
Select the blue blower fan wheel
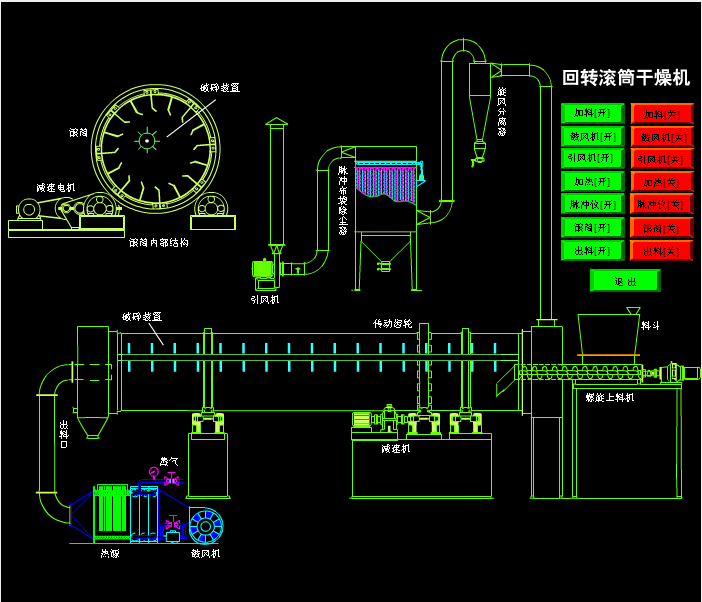[x=206, y=526]
